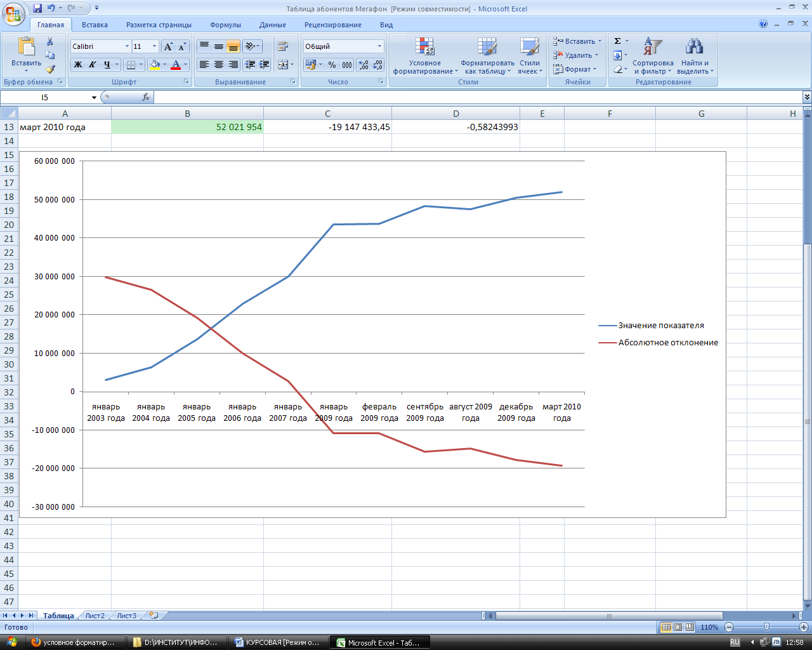The width and height of the screenshot is (812, 650).
Task: Zoom out with the minus button
Action: (x=729, y=627)
